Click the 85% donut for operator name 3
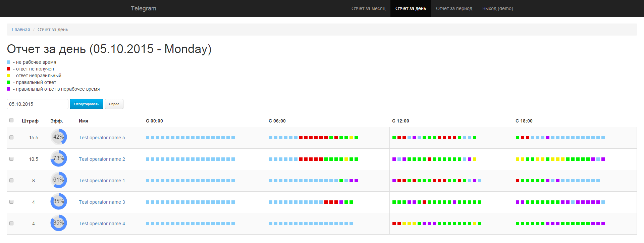This screenshot has height=243, width=644. [59, 201]
